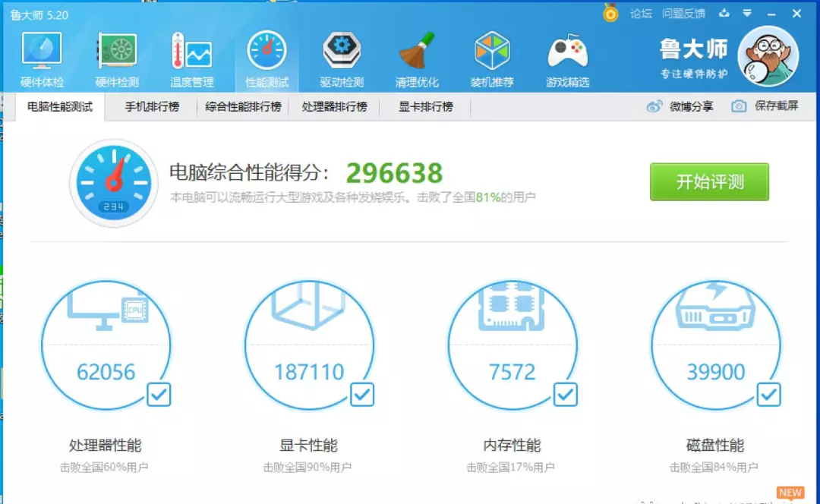Click the 电脑综合性能得分 heading

(x=250, y=172)
